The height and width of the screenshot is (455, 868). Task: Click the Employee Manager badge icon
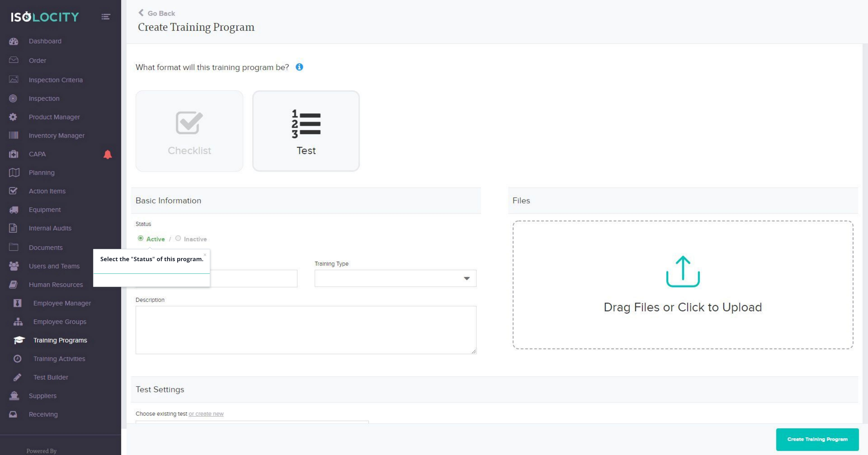tap(18, 303)
